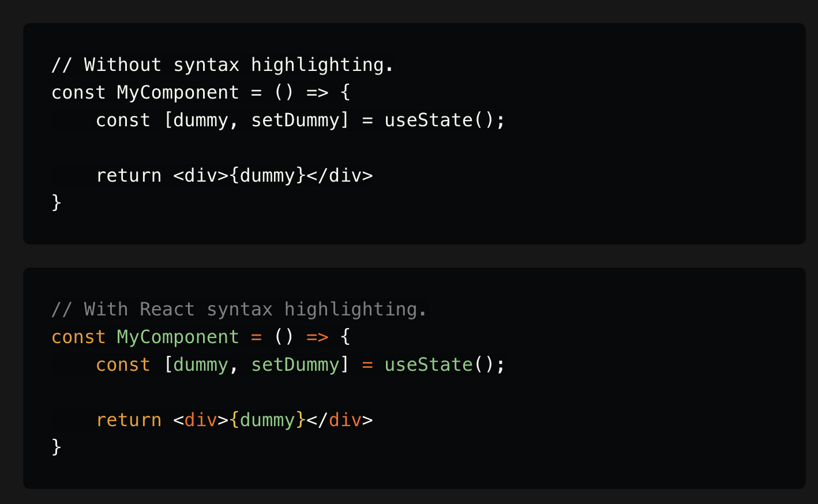Image resolution: width=818 pixels, height=504 pixels.
Task: Click the white useState call in top block
Action: click(429, 120)
